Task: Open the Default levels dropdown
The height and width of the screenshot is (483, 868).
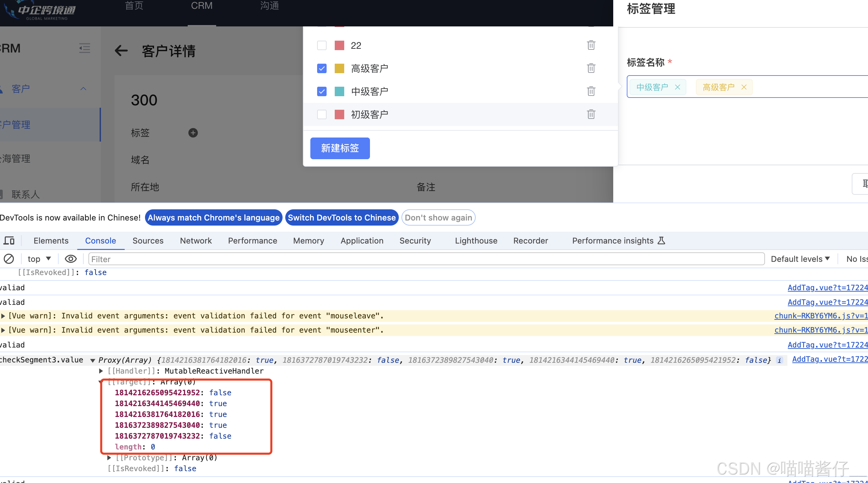Action: coord(800,259)
